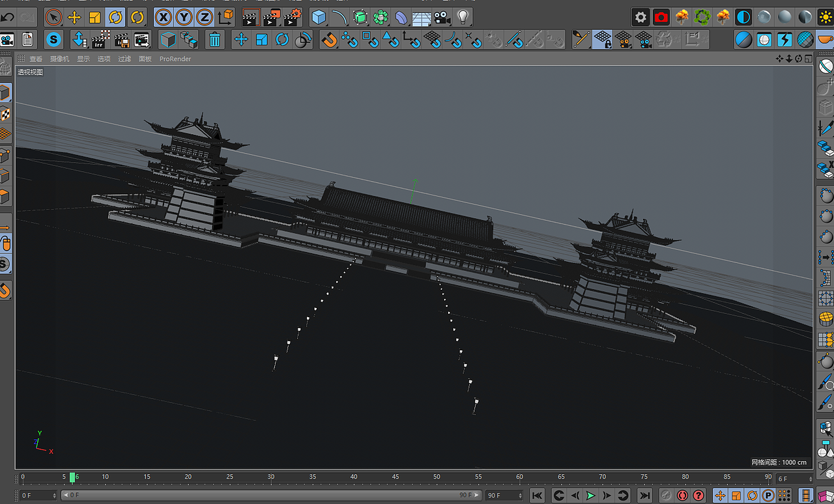Toggle the Z axis lock
Image resolution: width=834 pixels, height=504 pixels.
pos(205,17)
